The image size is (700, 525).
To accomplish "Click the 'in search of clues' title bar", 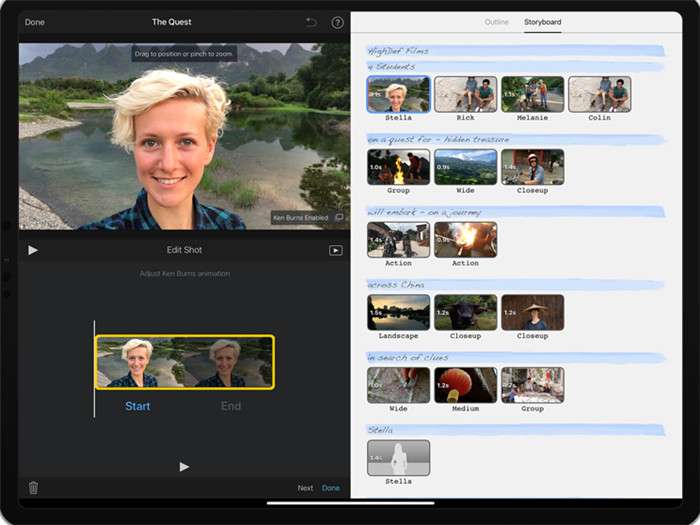I will click(516, 357).
